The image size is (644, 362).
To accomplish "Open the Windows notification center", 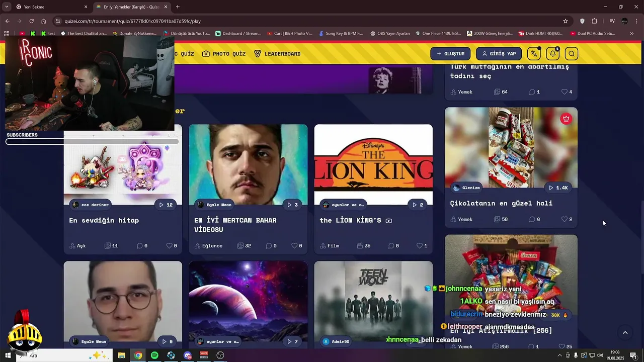I will [x=633, y=355].
